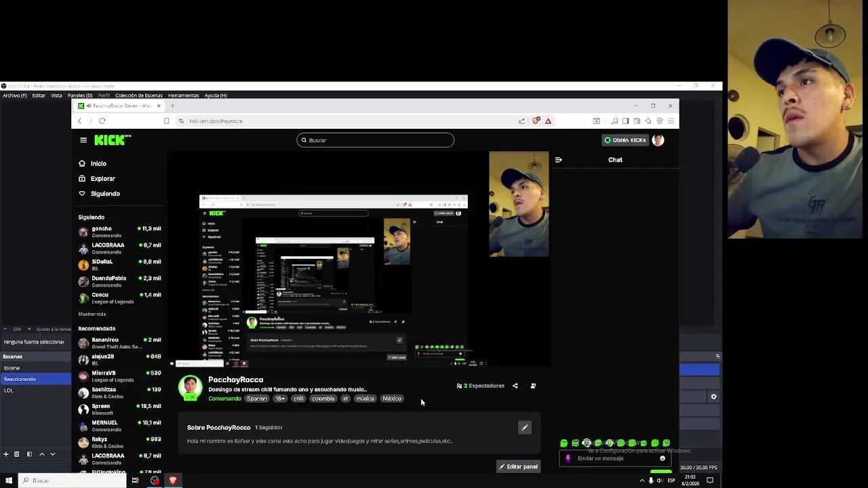Open OBS Editar menu

coord(39,96)
